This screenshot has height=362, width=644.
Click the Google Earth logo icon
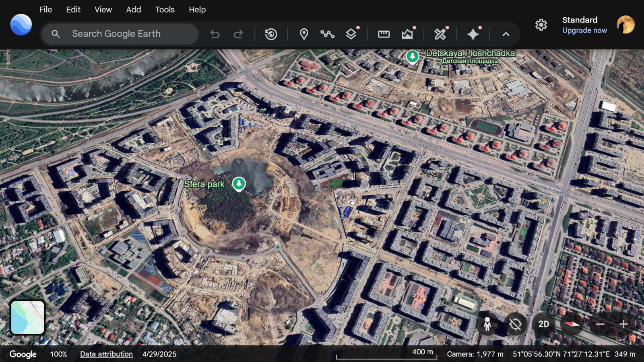point(21,25)
